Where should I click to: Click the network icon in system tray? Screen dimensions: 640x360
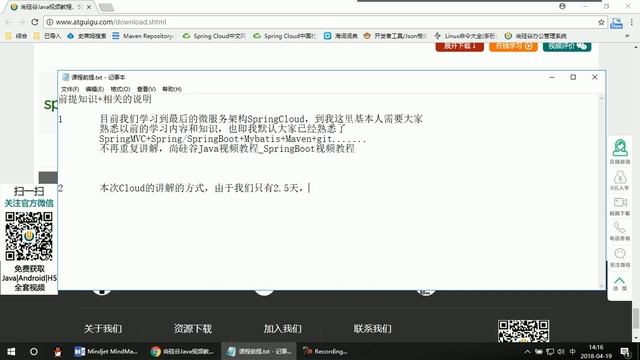click(x=550, y=351)
